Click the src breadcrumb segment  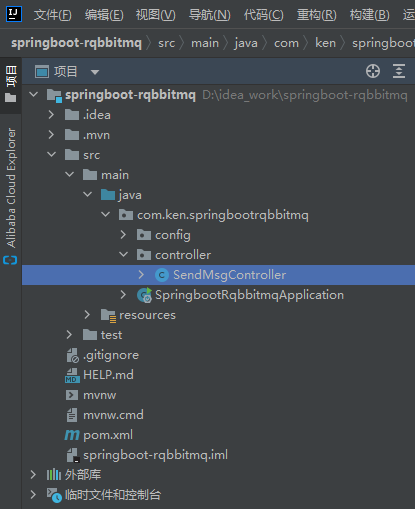166,43
